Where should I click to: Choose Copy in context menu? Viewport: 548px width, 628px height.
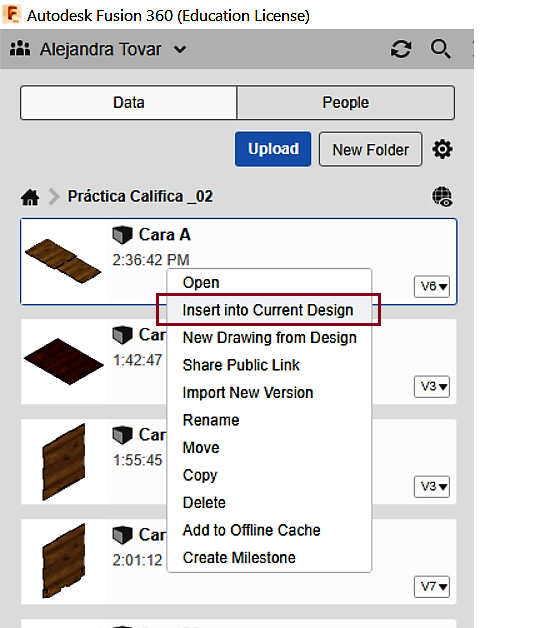[269, 475]
